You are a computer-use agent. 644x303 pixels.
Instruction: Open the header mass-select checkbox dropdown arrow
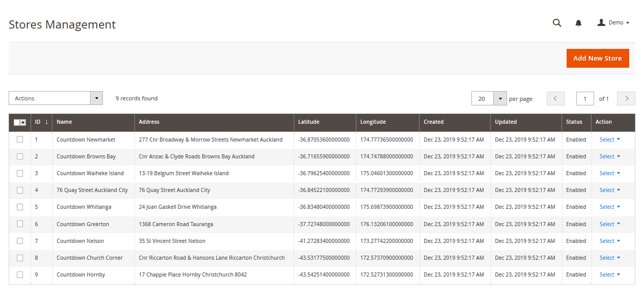[23, 123]
